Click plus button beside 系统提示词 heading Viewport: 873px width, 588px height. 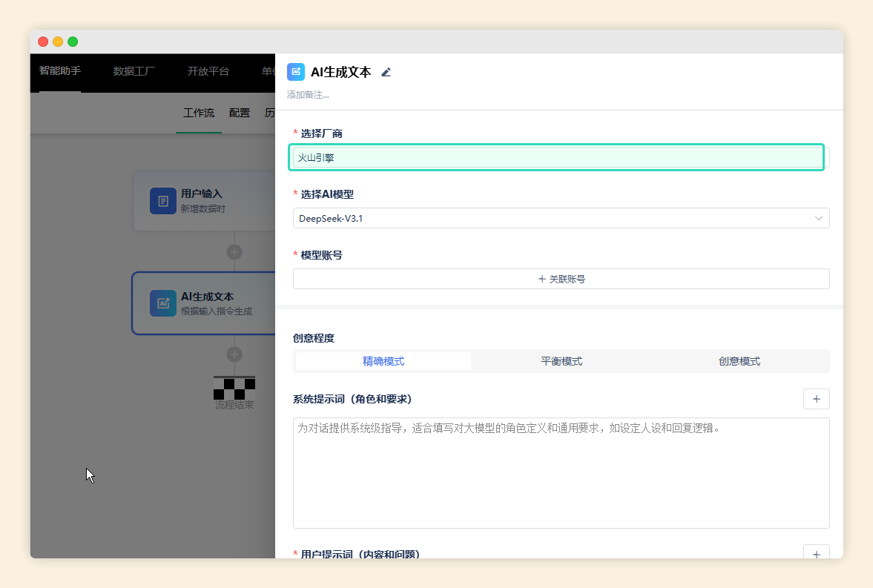[816, 399]
